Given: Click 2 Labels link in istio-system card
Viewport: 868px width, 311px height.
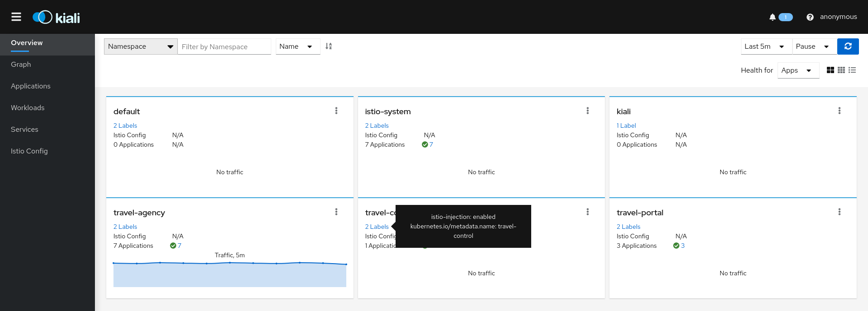Looking at the screenshot, I should pos(377,125).
